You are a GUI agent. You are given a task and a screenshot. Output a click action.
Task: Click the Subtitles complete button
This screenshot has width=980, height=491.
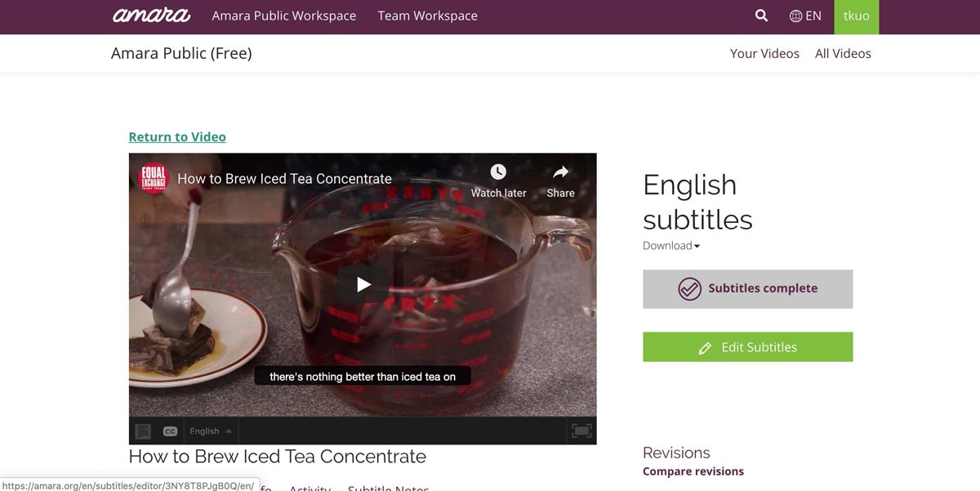pyautogui.click(x=748, y=288)
